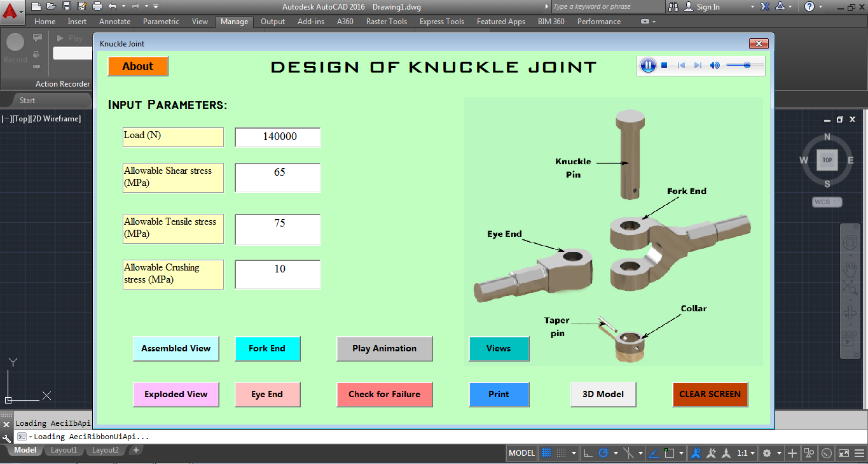Toggle ortho mode in status bar
Image resolution: width=868 pixels, height=464 pixels.
point(588,453)
